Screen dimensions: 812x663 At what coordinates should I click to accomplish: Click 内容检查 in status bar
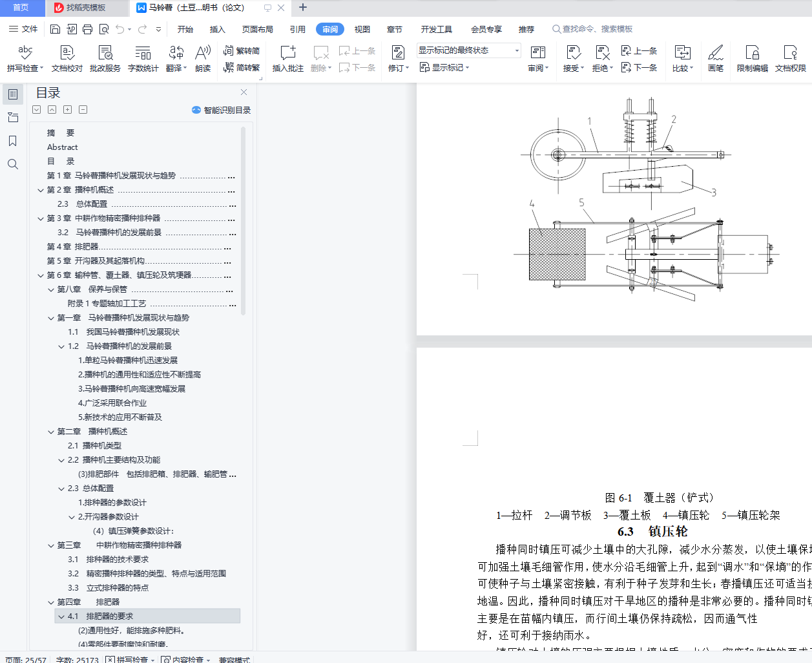tap(186, 659)
